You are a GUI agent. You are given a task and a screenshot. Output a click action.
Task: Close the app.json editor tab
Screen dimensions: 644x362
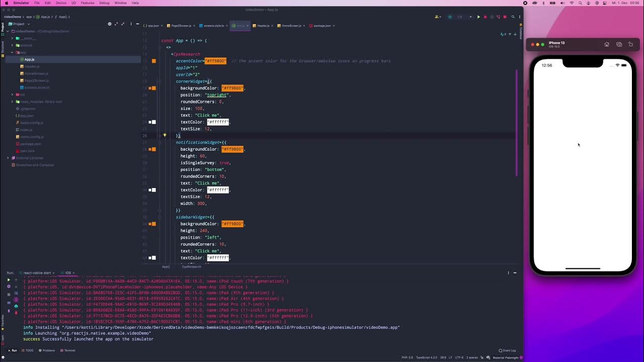point(162,26)
